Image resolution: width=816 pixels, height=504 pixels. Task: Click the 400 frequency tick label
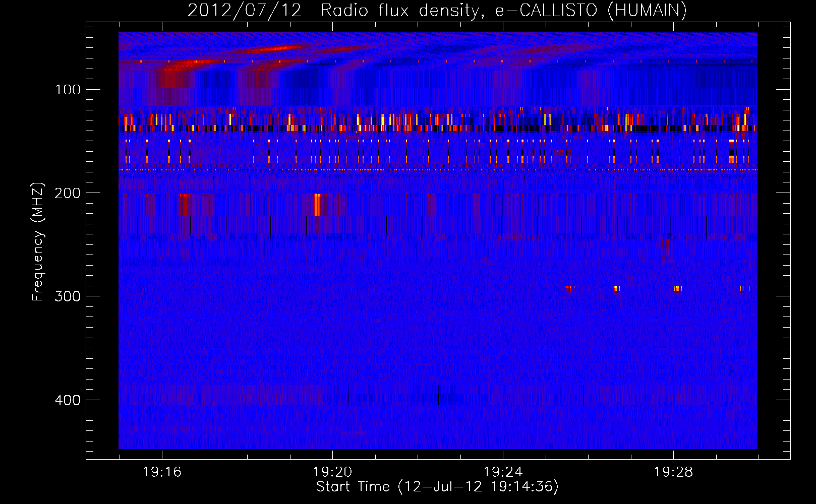pyautogui.click(x=68, y=400)
